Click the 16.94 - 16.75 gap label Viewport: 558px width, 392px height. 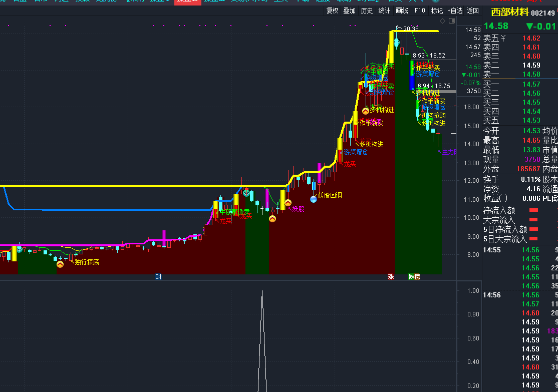432,86
